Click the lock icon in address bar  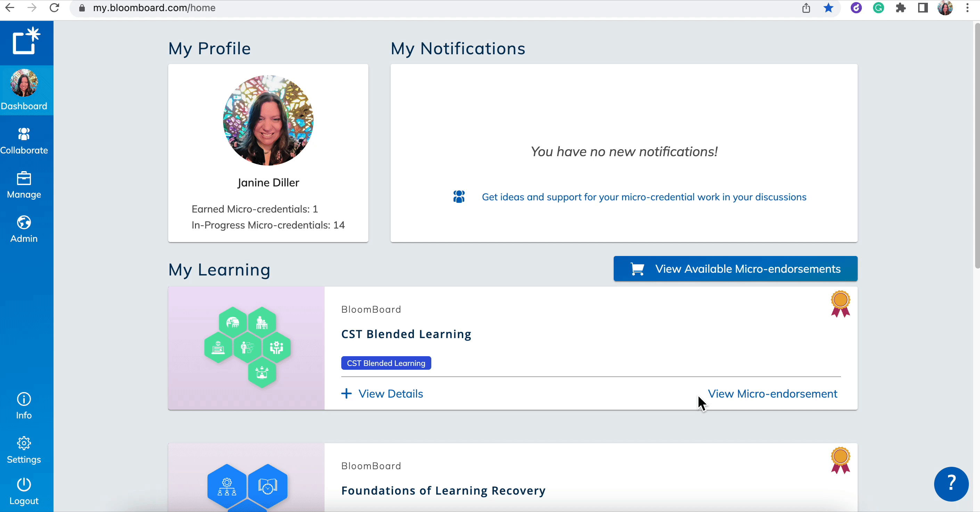point(82,8)
